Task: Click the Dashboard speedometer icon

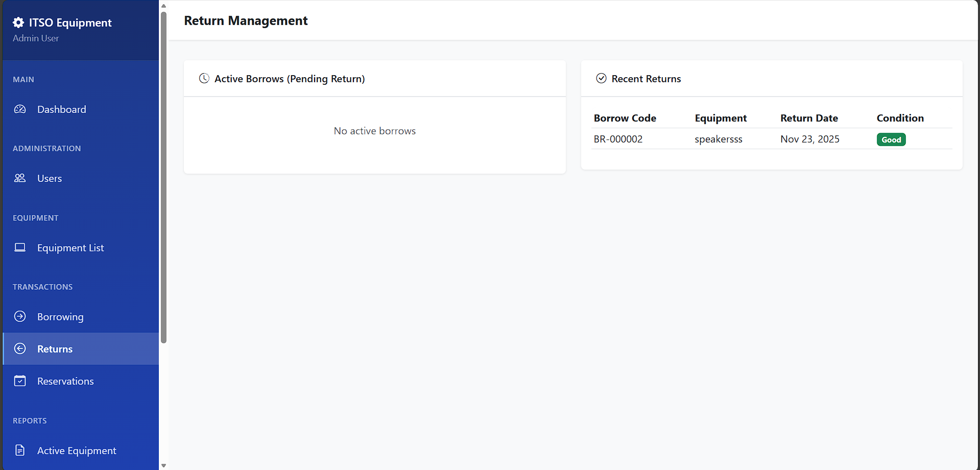Action: (x=20, y=109)
